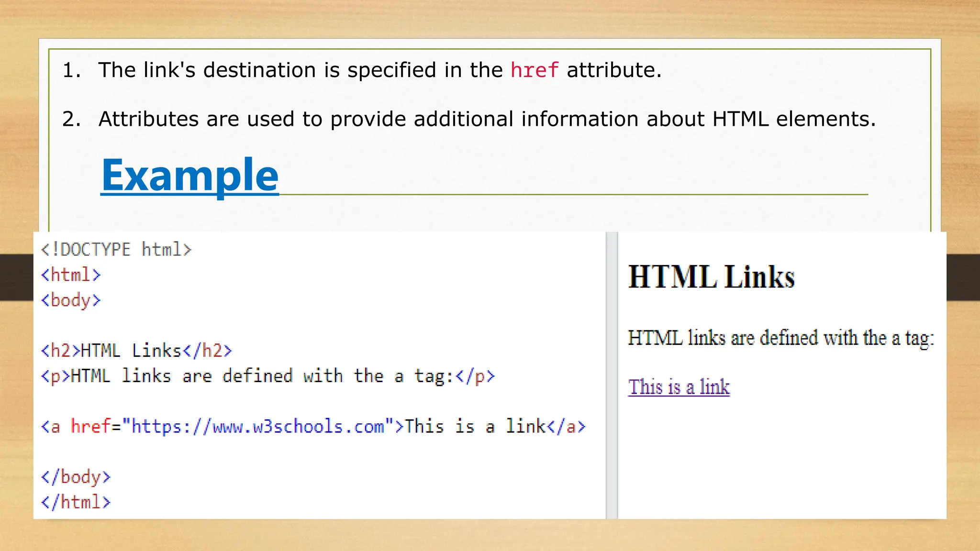Click the rendered paragraph 'HTML links are defined with the a tag:'
980x551 pixels.
[x=781, y=339]
